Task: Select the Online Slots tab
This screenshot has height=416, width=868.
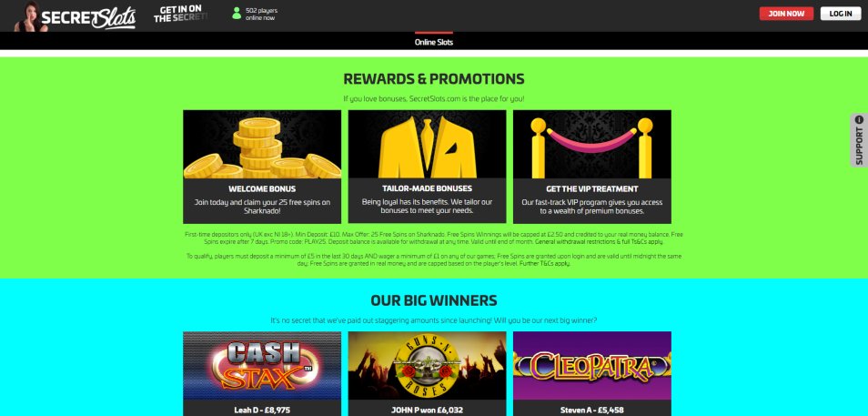Action: click(434, 42)
